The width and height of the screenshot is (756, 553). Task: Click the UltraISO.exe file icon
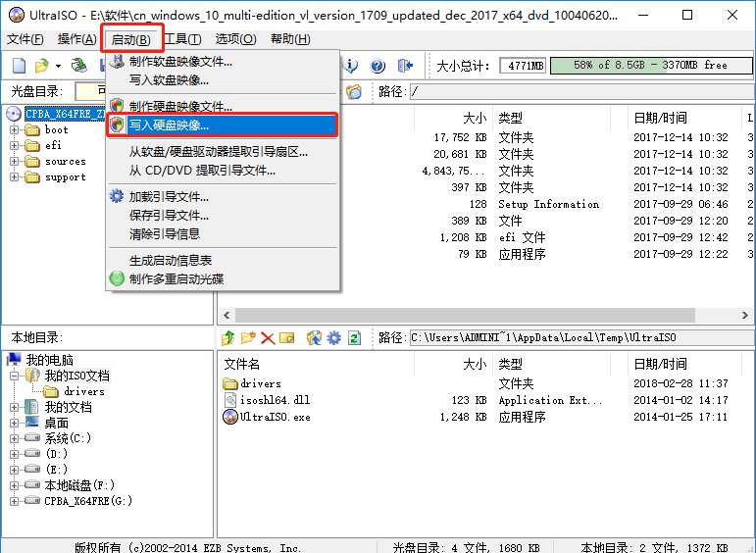tap(230, 417)
